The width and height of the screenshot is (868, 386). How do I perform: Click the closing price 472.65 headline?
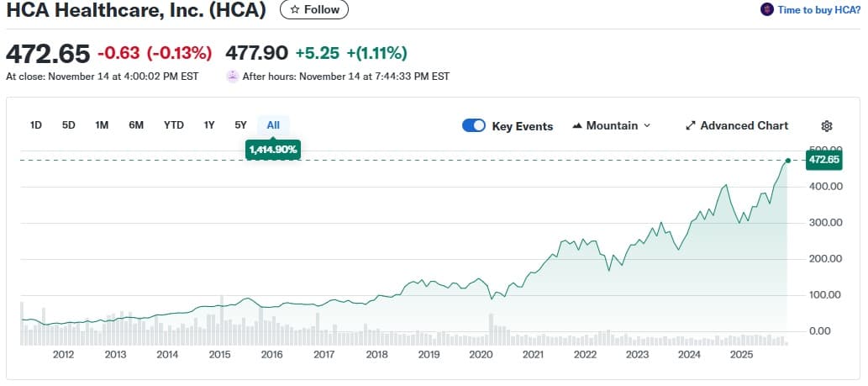click(48, 54)
